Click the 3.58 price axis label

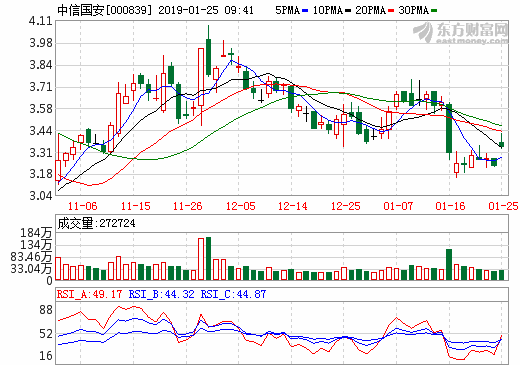(x=41, y=109)
